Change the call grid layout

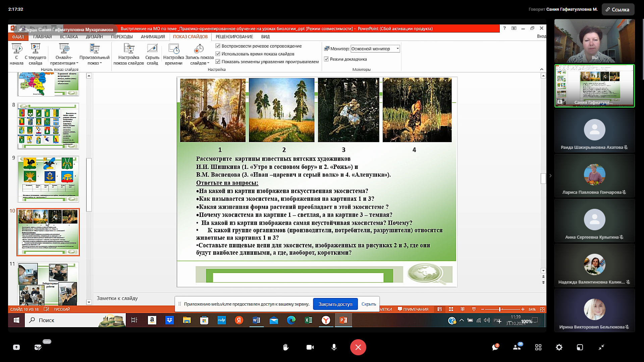pyautogui.click(x=538, y=347)
